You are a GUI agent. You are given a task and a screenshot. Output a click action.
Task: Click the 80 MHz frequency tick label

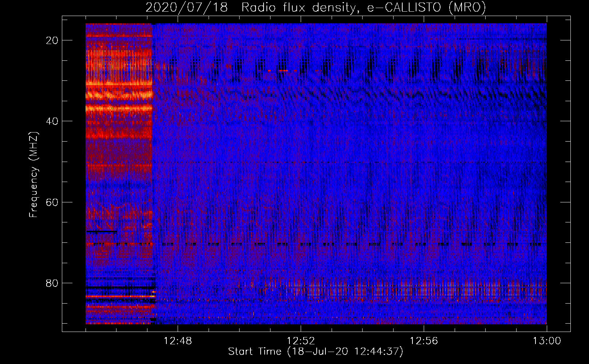pos(52,283)
